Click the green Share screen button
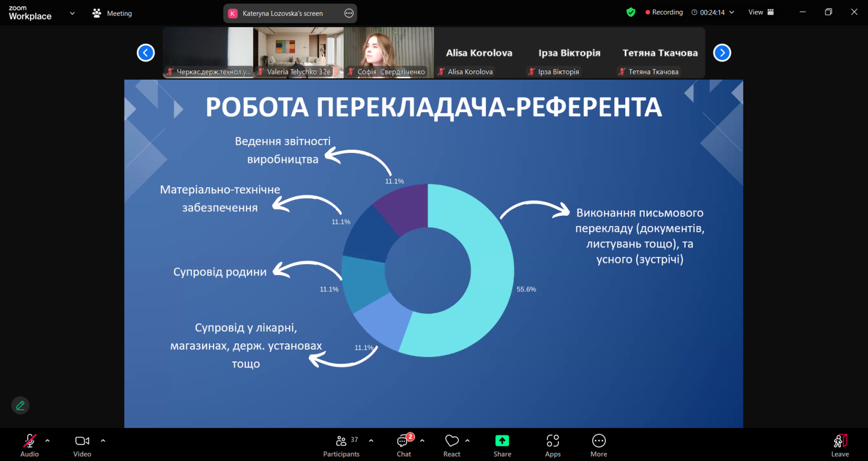Image resolution: width=868 pixels, height=461 pixels. point(502,445)
